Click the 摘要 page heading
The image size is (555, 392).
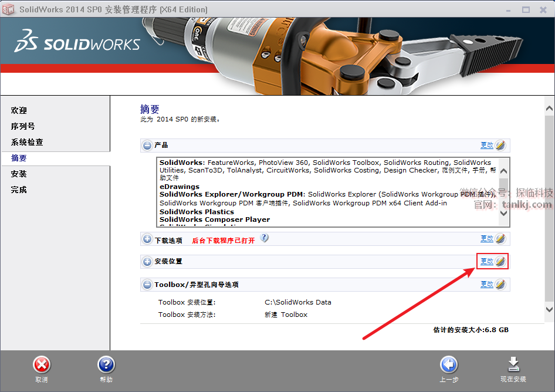150,109
